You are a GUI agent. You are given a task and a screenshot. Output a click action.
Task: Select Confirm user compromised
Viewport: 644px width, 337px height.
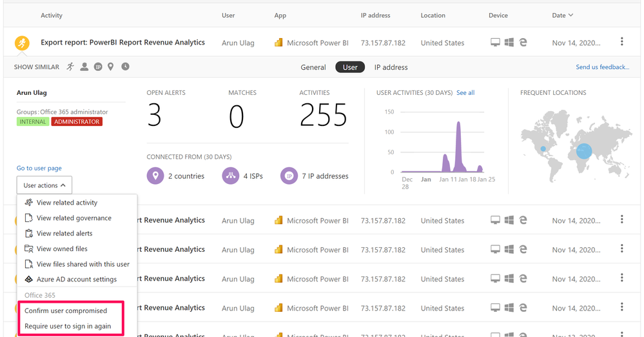click(66, 311)
